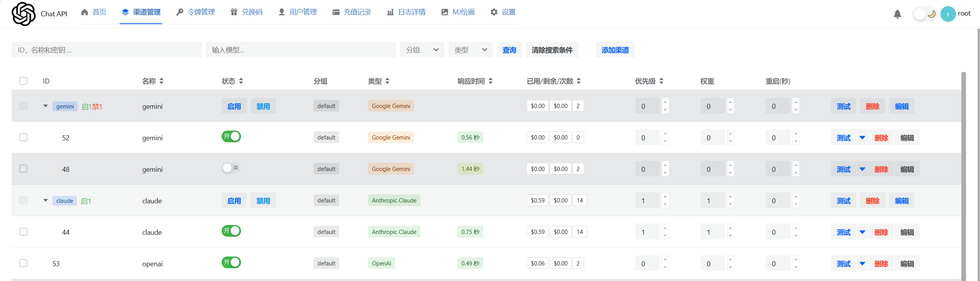Open the 日志详情 tab

click(x=406, y=12)
